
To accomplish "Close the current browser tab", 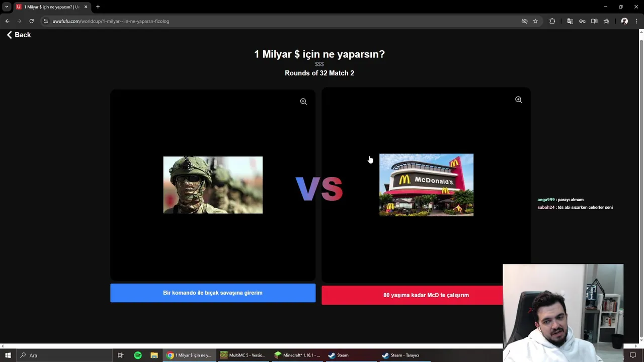I will click(x=86, y=7).
